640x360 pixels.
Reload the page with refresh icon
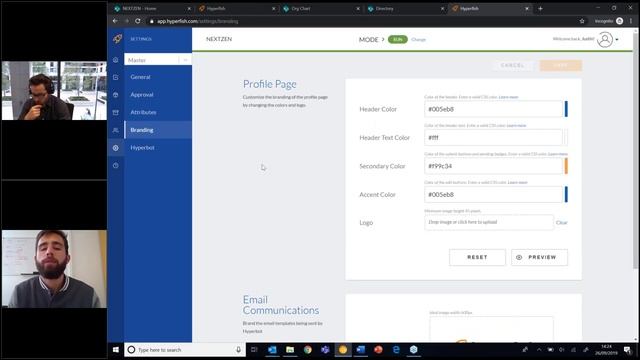138,21
